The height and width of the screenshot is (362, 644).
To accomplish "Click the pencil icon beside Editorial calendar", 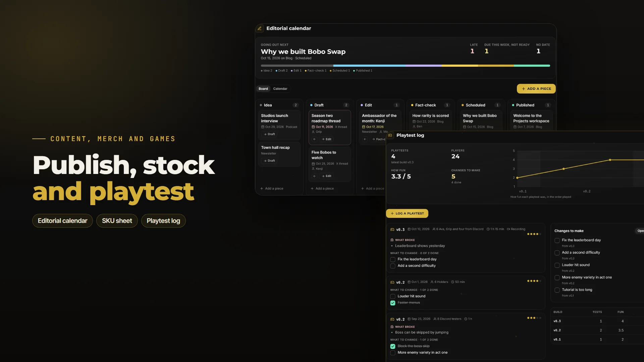I will point(260,28).
